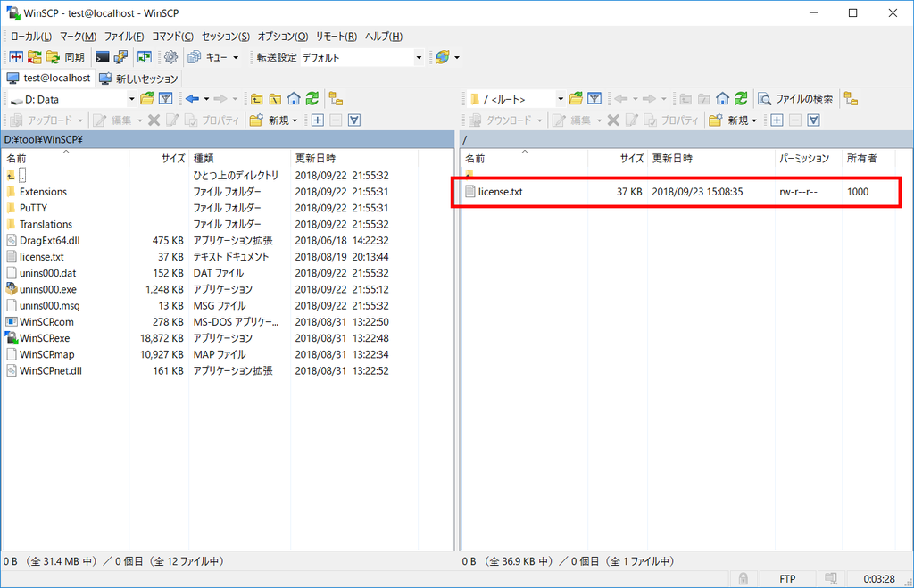The height and width of the screenshot is (588, 914).
Task: Click the Compare Directories toolbar icon
Action: point(16,57)
